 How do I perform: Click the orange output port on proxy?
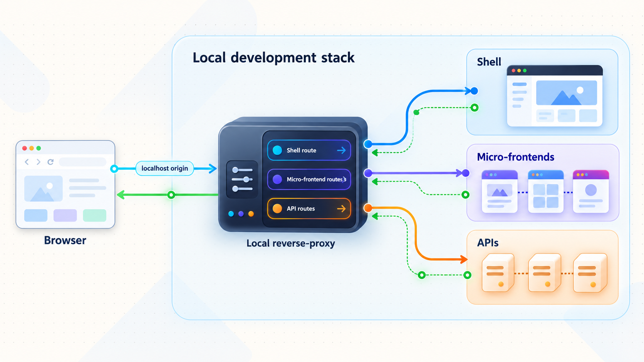tap(368, 208)
